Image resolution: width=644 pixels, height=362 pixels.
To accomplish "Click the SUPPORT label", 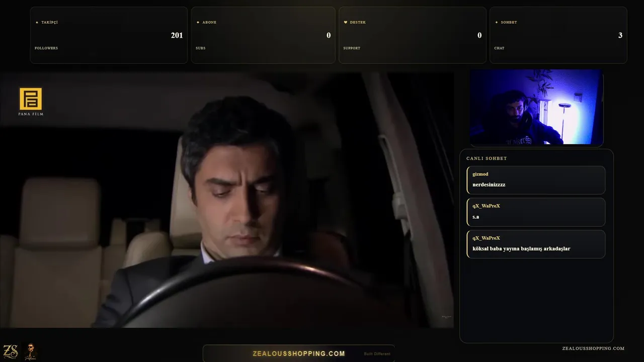I will pos(352,48).
